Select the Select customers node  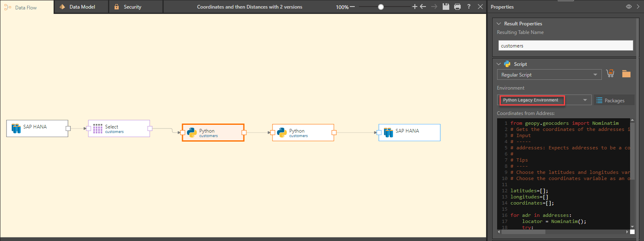pyautogui.click(x=119, y=128)
